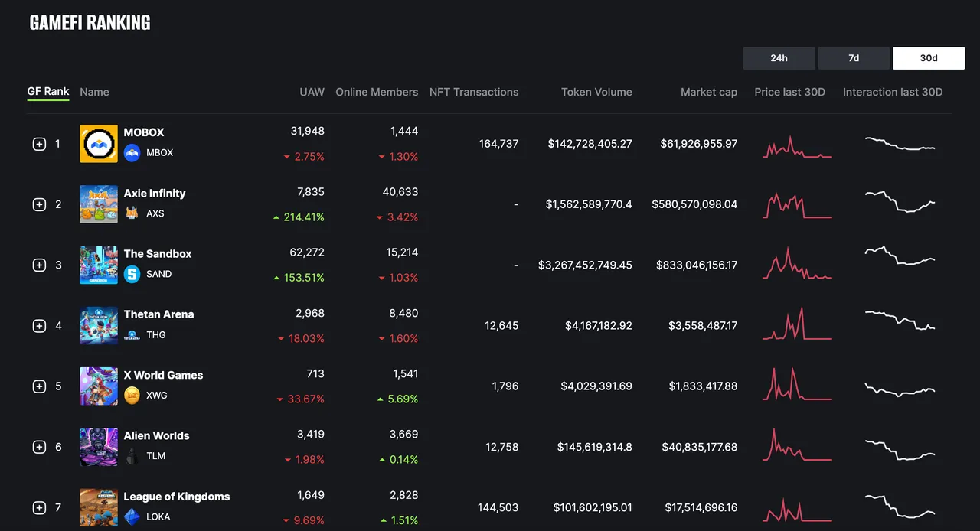The height and width of the screenshot is (531, 980).
Task: Open the MOBOX game logo thumbnail
Action: (x=99, y=144)
